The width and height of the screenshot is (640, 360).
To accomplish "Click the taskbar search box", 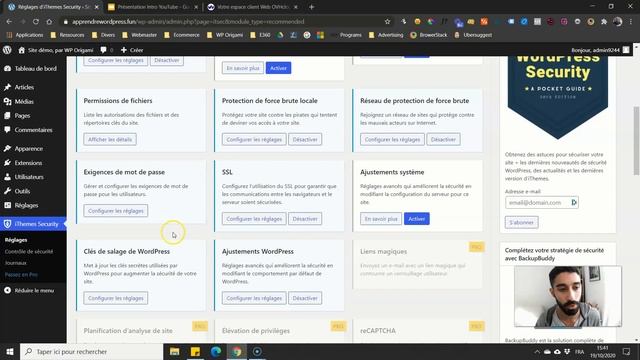I will pyautogui.click(x=91, y=351).
